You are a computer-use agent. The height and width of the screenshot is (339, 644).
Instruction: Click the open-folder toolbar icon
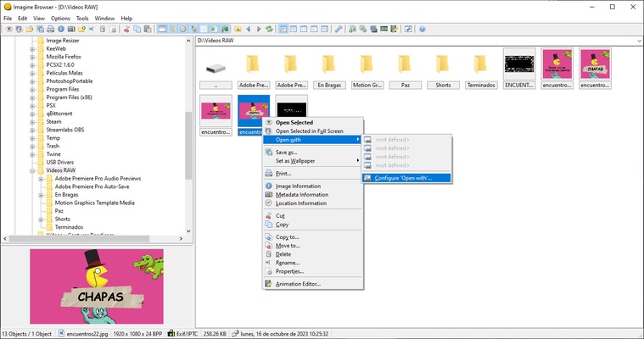[30, 29]
